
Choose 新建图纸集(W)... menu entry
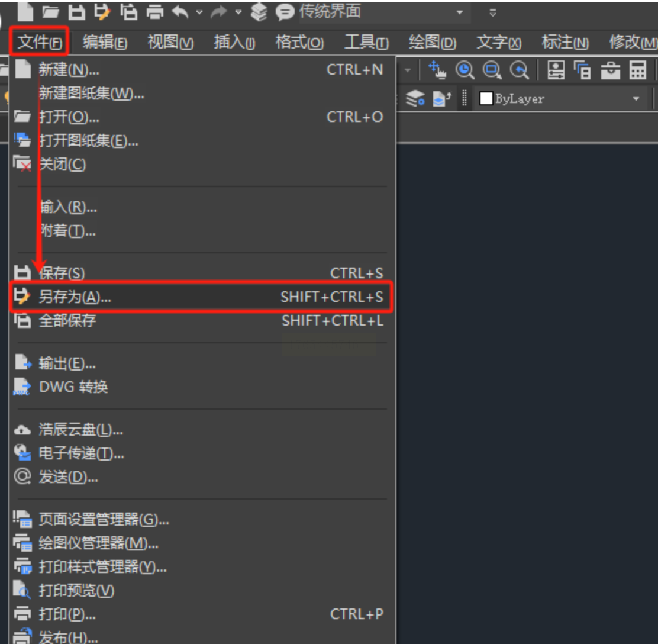pos(202,93)
